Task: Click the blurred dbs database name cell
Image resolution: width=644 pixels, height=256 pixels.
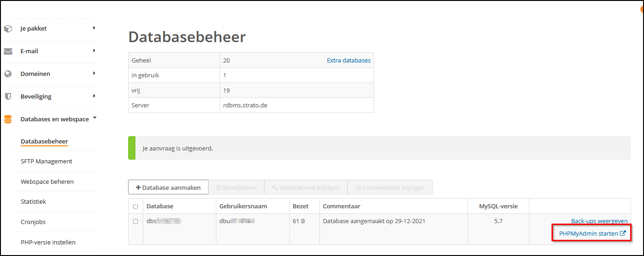Action: click(x=164, y=221)
